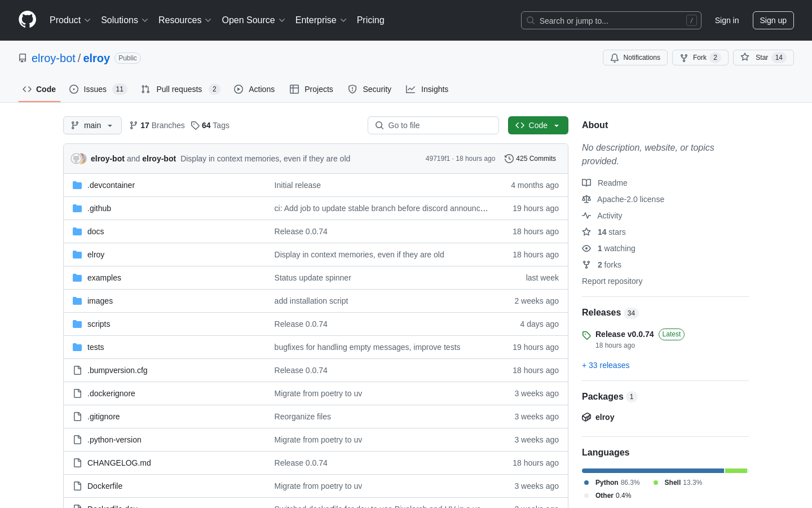Open the main branch selector dropdown
This screenshot has height=508, width=812.
(92, 125)
